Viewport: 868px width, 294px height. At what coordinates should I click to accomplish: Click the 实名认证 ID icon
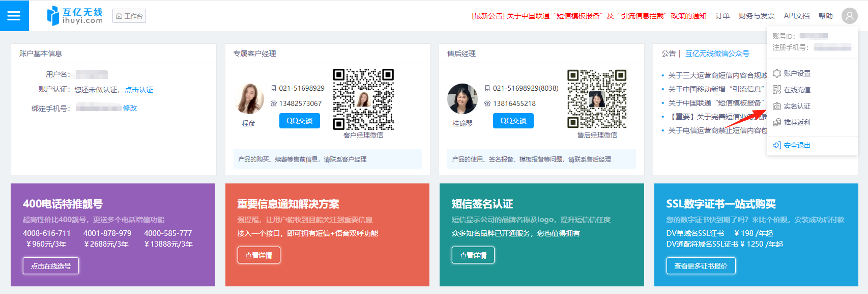click(776, 106)
